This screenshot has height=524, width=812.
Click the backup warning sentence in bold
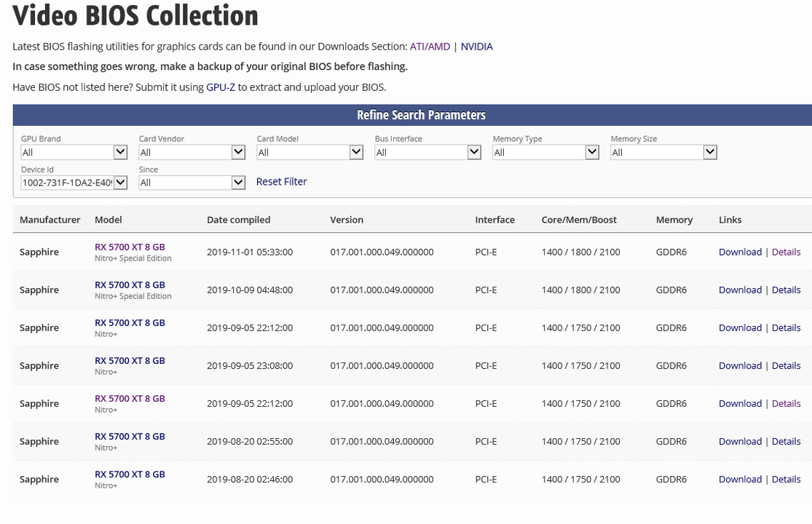(210, 67)
